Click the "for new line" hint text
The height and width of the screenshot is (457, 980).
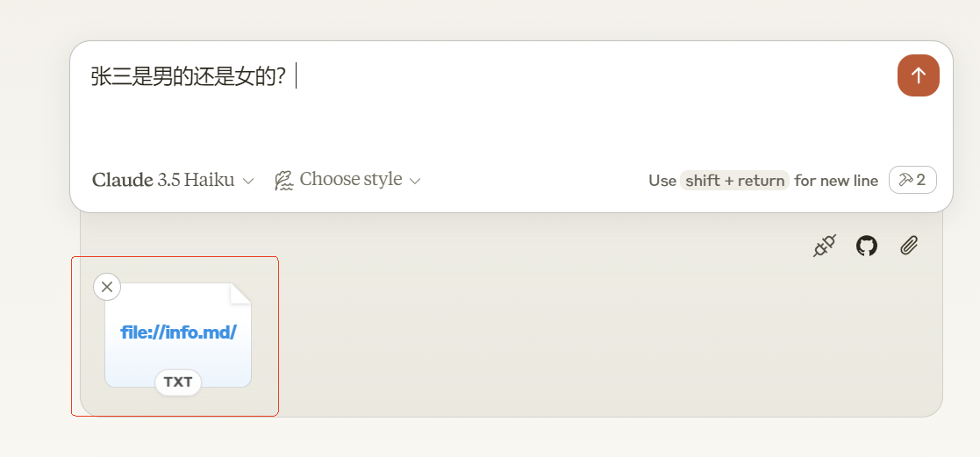836,181
